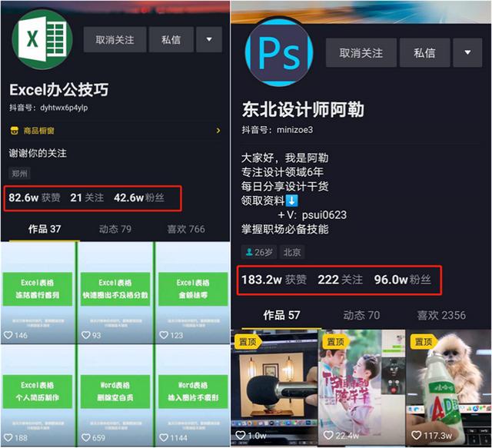Click the 21 关注 count
The image size is (492, 448).
pos(87,197)
